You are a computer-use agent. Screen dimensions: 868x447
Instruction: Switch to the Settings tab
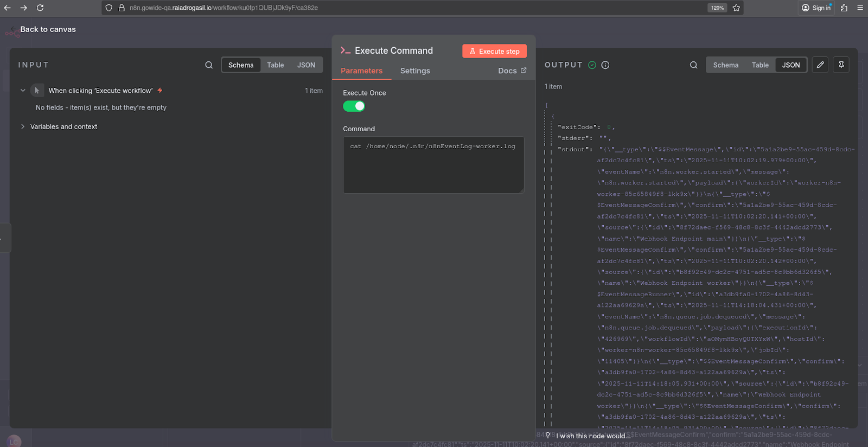[x=415, y=71]
